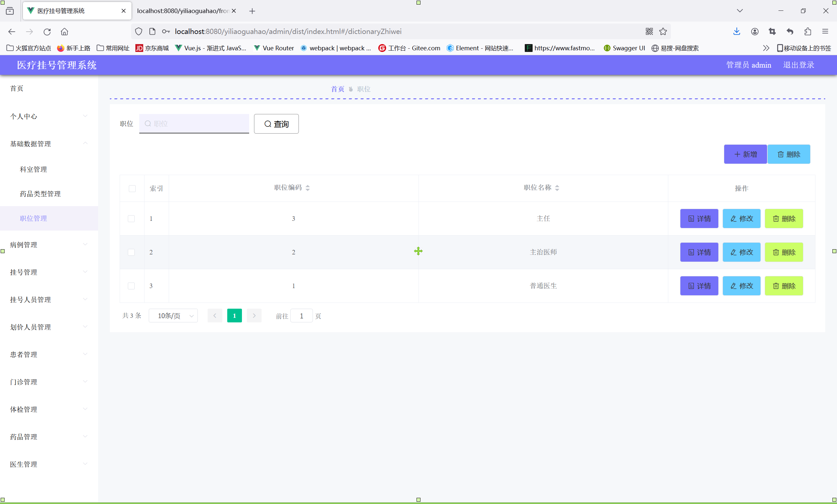Open the 10条/页 page size dropdown
The height and width of the screenshot is (504, 837).
pyautogui.click(x=173, y=316)
